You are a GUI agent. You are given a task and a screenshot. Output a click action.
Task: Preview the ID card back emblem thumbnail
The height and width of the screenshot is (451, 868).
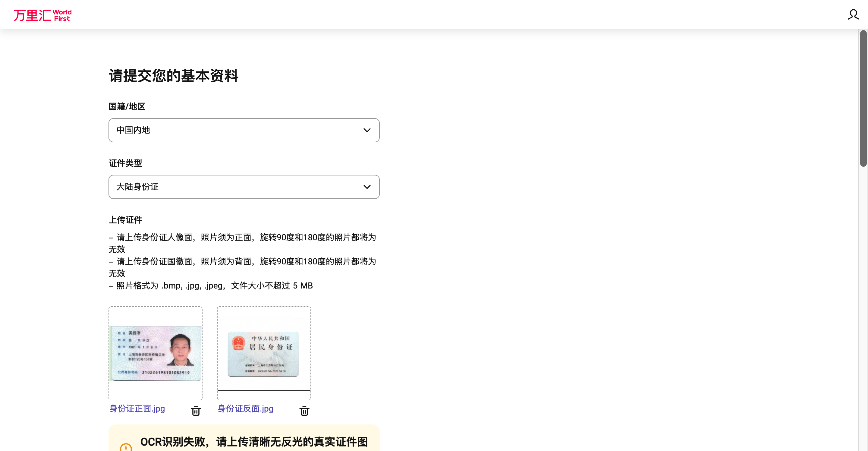pos(264,353)
